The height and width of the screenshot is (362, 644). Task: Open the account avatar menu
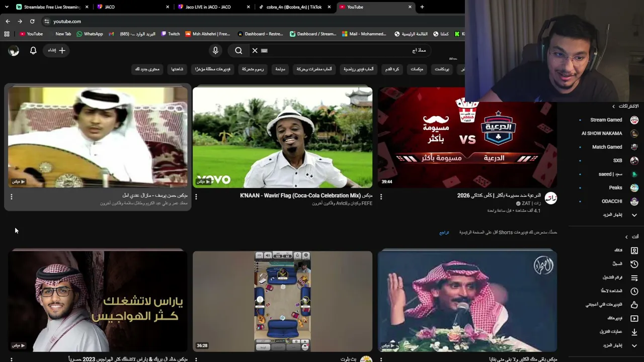pos(14,50)
